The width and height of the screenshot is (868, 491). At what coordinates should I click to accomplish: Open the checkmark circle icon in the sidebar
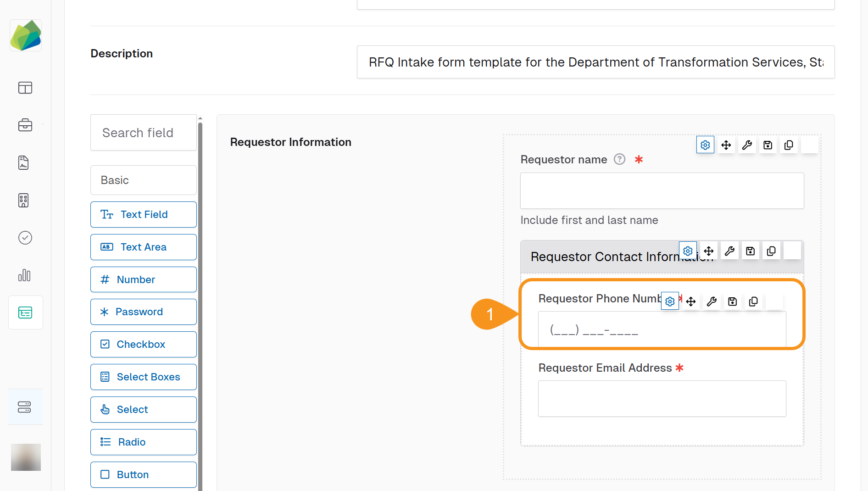(25, 238)
